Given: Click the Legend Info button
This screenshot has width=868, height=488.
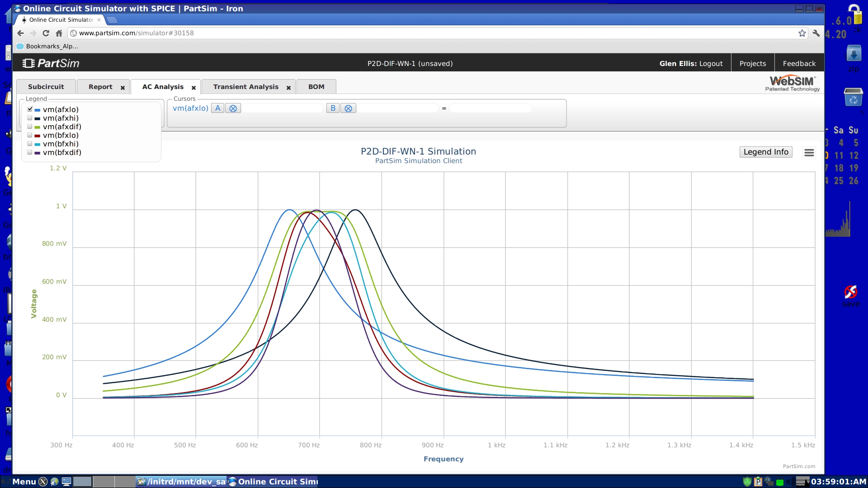Looking at the screenshot, I should [766, 152].
